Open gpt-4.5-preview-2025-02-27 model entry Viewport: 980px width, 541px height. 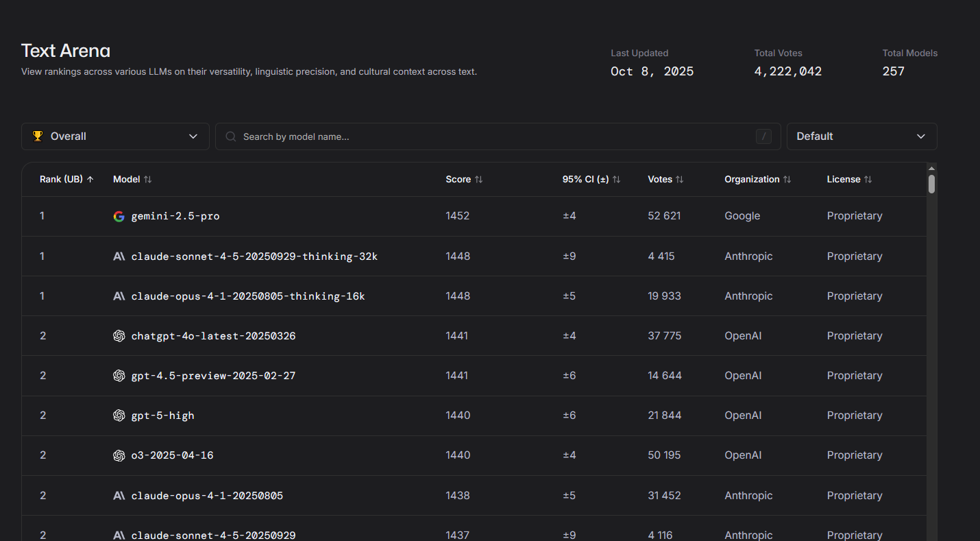(x=214, y=376)
